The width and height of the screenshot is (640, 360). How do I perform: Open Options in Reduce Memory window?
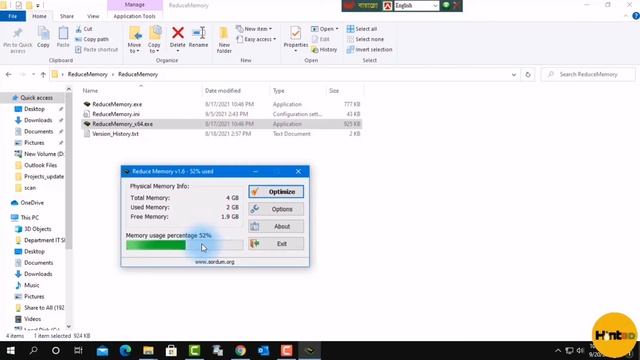(276, 209)
